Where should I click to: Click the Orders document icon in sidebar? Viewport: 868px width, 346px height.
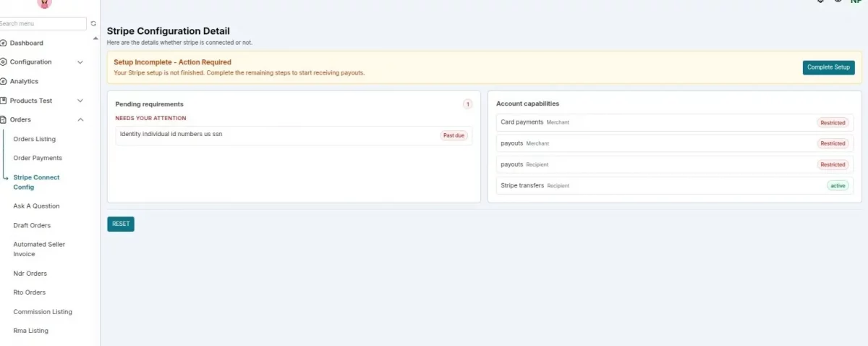4,119
